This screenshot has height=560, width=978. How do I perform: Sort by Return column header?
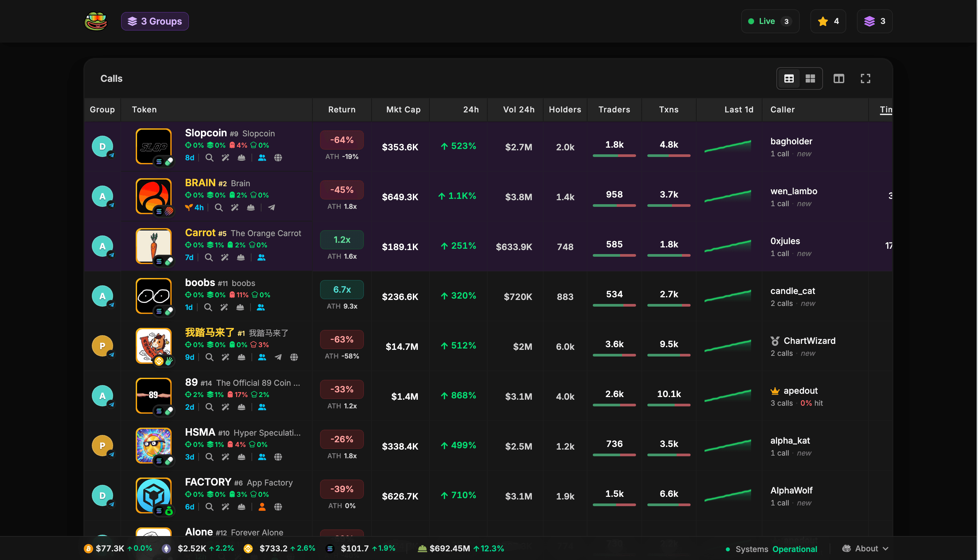[x=342, y=110]
